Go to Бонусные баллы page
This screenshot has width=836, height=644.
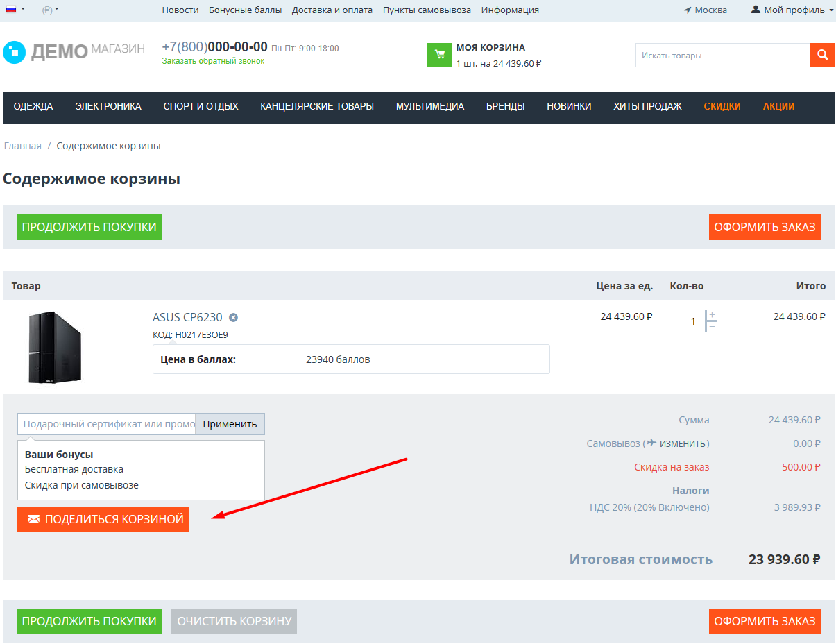[x=246, y=10]
